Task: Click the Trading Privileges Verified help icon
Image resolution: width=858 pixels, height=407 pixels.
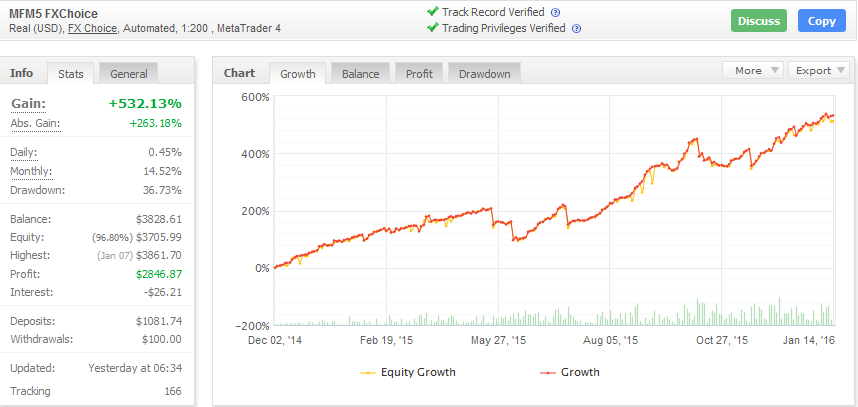Action: [x=576, y=29]
